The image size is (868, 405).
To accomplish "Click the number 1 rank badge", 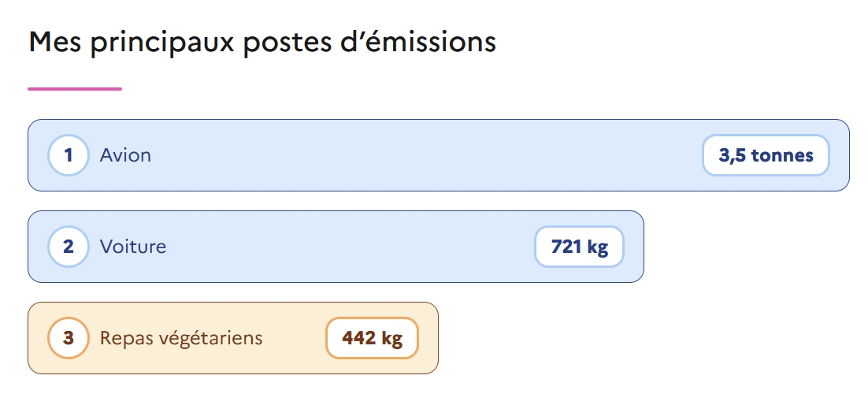I will coord(69,155).
